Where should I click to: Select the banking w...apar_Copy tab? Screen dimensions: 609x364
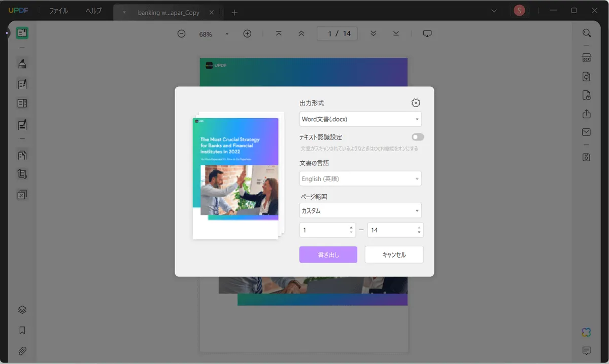(x=168, y=13)
